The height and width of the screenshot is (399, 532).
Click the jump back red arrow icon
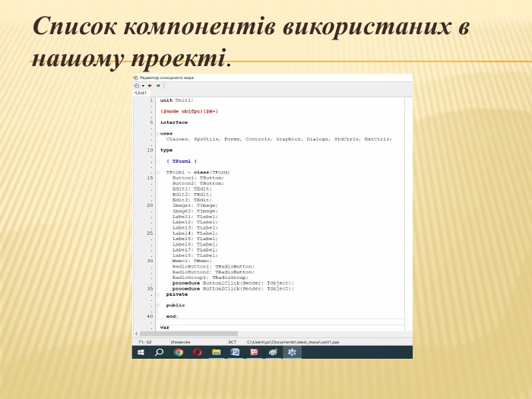point(150,86)
